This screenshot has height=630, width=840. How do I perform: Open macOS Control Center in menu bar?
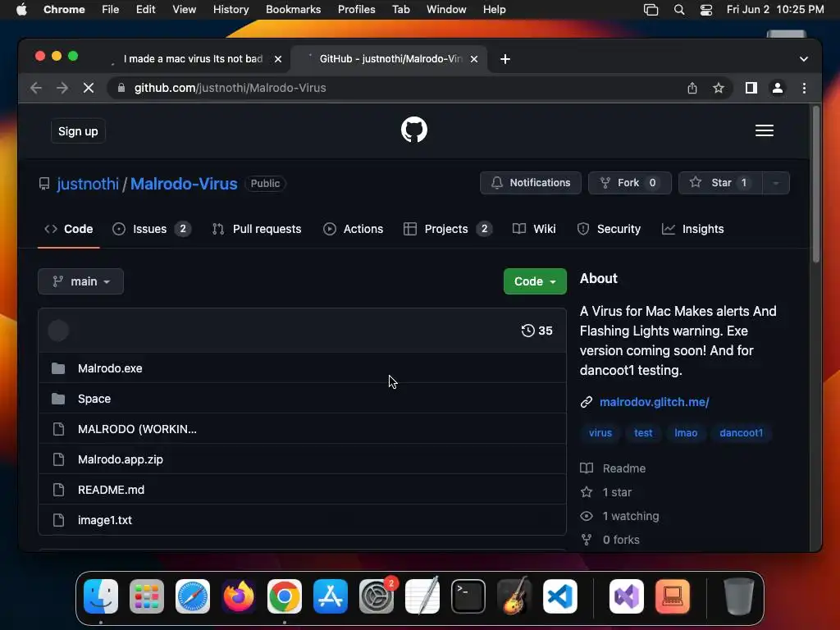(x=706, y=10)
